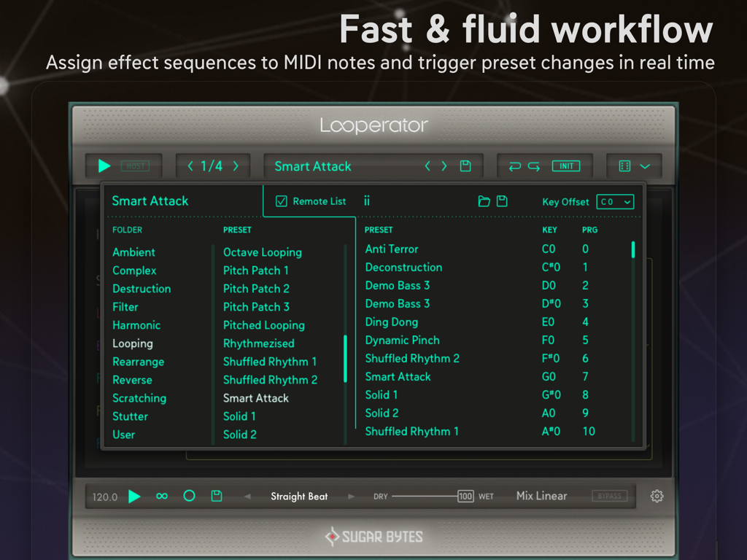Click the dice randomize icon in toolbar
Screen dimensions: 747x560
[624, 166]
